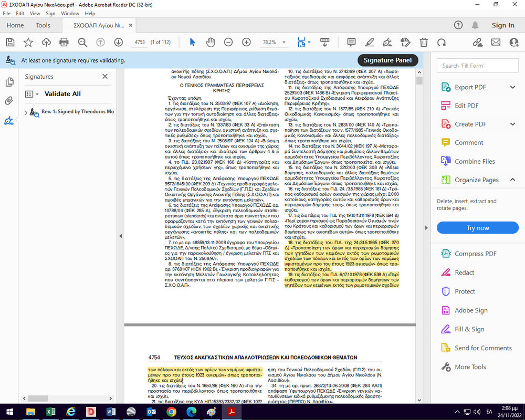
Task: Click the Print file icon
Action: 64,42
